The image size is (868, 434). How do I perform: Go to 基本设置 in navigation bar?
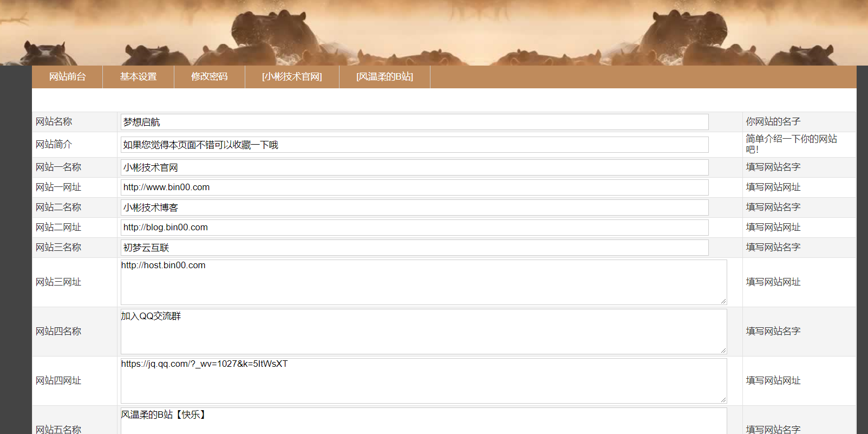pyautogui.click(x=138, y=77)
